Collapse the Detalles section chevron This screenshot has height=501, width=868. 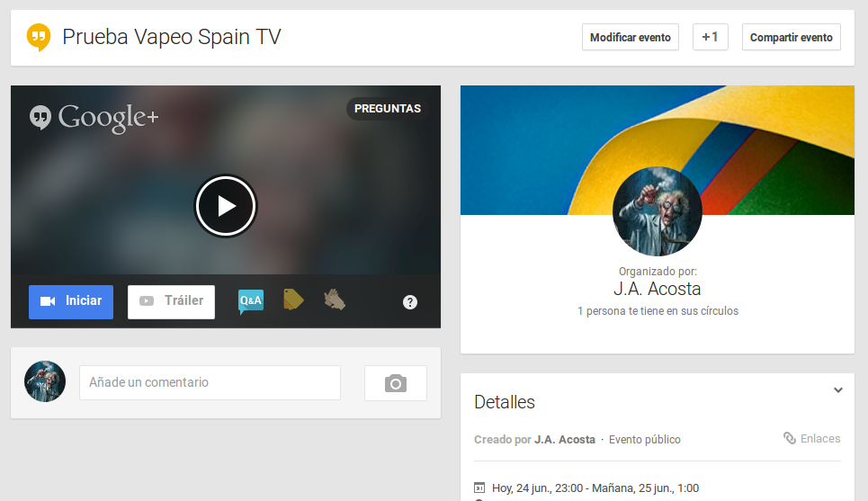click(x=838, y=390)
